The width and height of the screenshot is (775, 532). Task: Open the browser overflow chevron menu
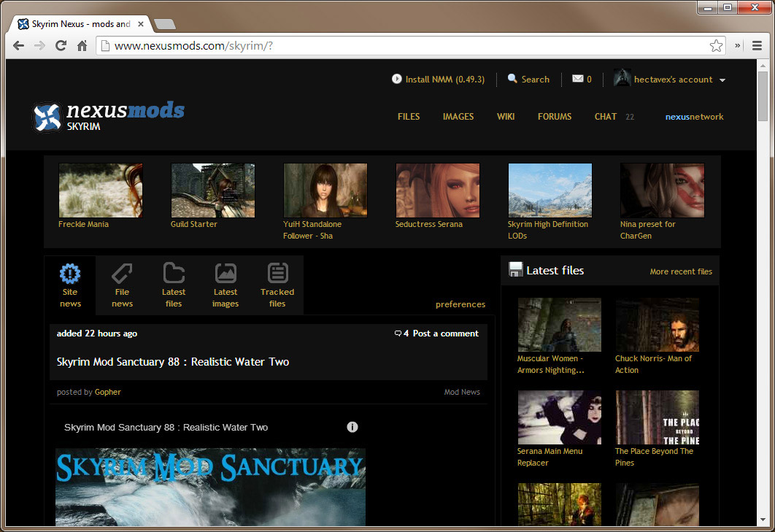[739, 45]
